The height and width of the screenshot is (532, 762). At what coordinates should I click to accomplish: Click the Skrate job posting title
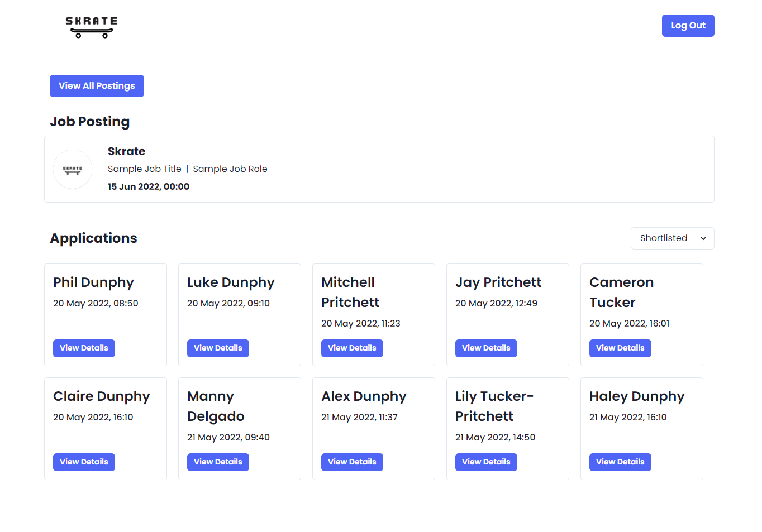click(126, 151)
